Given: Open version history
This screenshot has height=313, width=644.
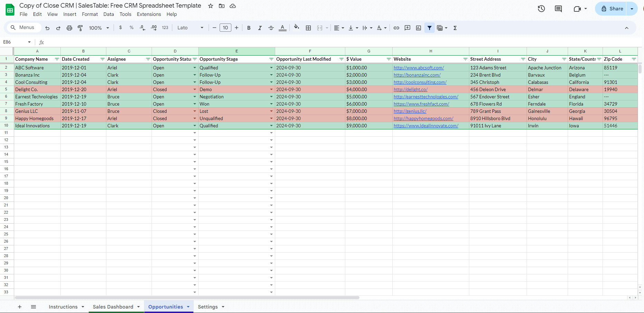Looking at the screenshot, I should click(541, 9).
